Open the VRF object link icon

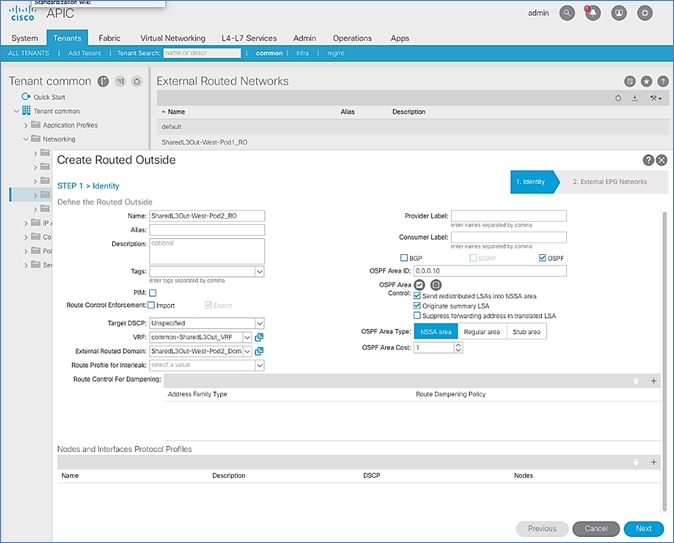point(259,337)
